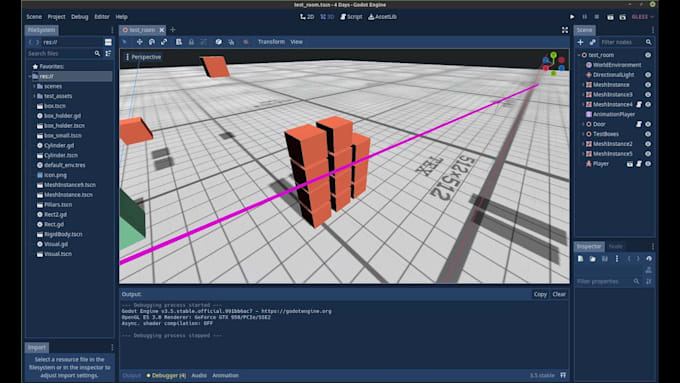Close the test_room scene tab
680x383 pixels.
[x=161, y=30]
